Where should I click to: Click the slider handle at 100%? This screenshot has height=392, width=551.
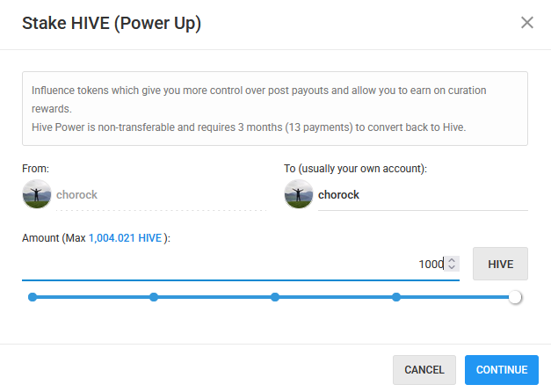515,297
